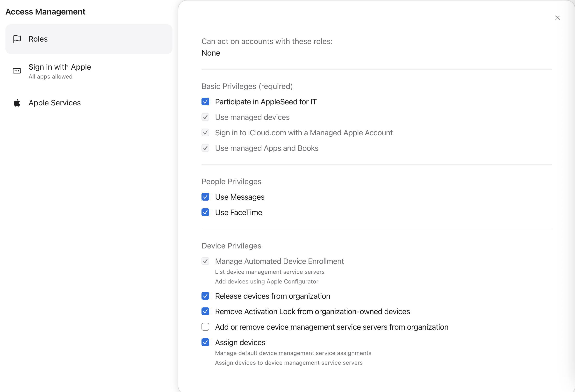This screenshot has height=392, width=575.
Task: Click the "Use Messages" label text
Action: tap(240, 197)
